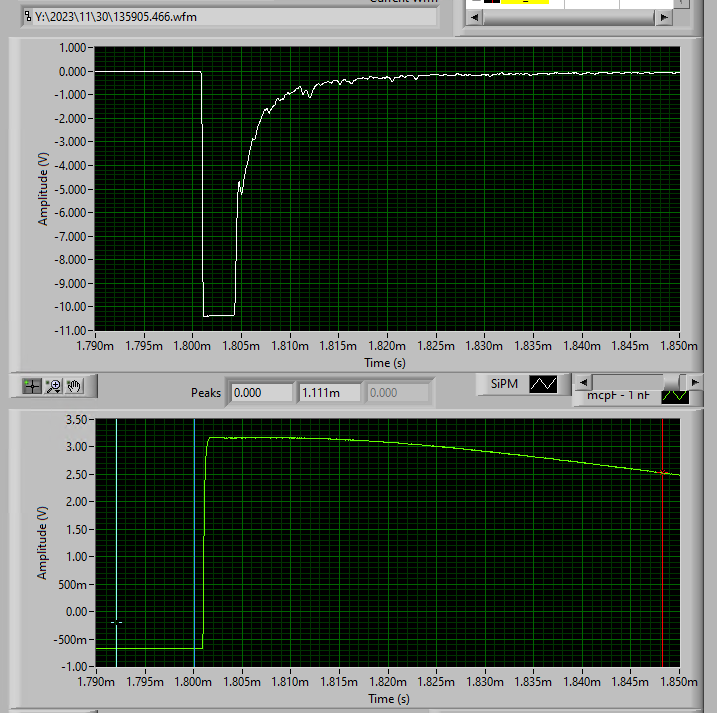717x713 pixels.
Task: Click the light cyan cursor crosshair marker
Action: point(117,622)
